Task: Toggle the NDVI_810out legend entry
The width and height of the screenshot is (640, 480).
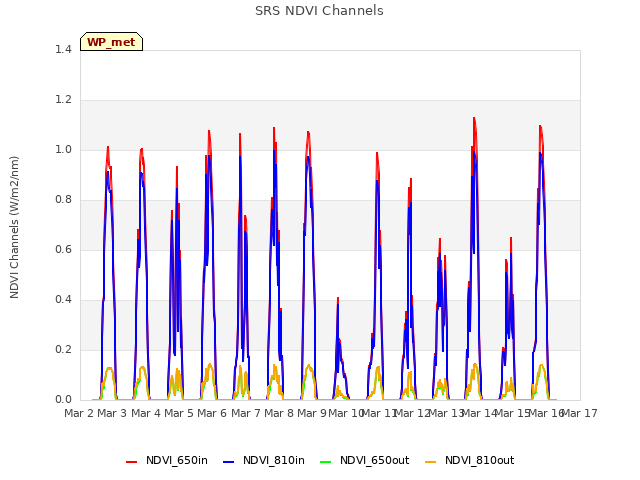Action: [x=469, y=461]
